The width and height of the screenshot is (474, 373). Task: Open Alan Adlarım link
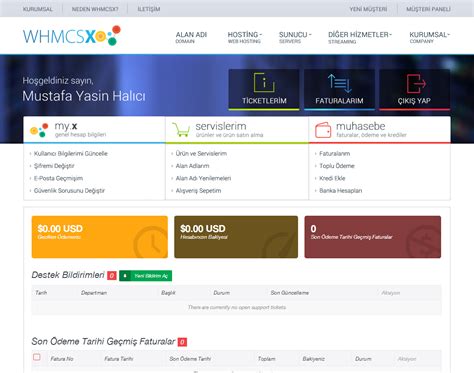coord(192,166)
